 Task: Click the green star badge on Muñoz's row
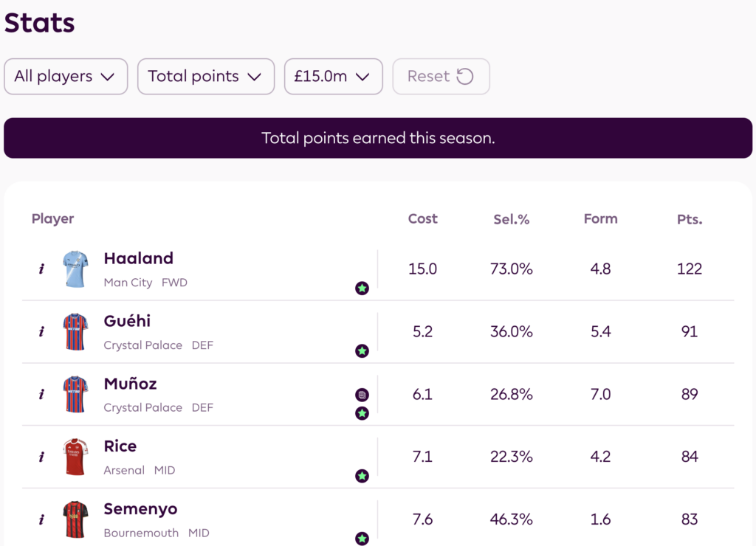362,413
